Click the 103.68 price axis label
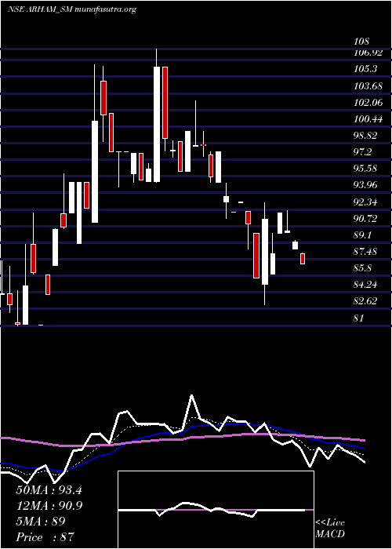Image resolution: width=392 pixels, height=549 pixels. pos(368,85)
